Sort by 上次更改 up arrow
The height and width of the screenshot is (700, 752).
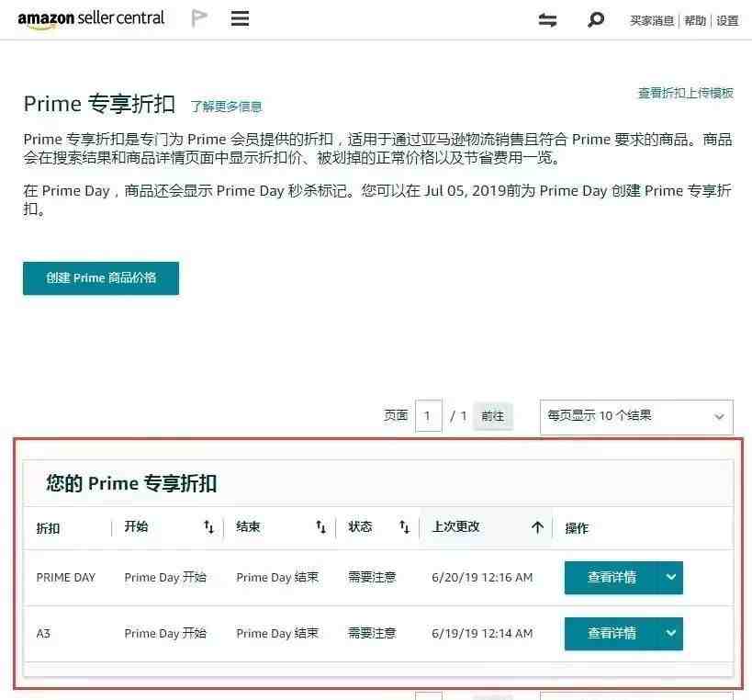(x=538, y=527)
